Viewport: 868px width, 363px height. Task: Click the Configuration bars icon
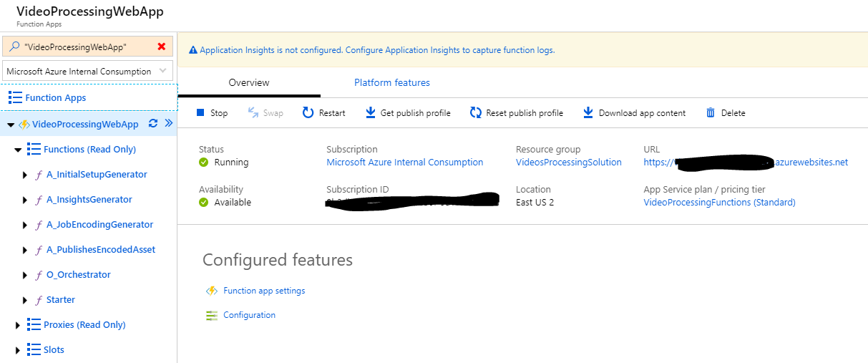point(211,315)
